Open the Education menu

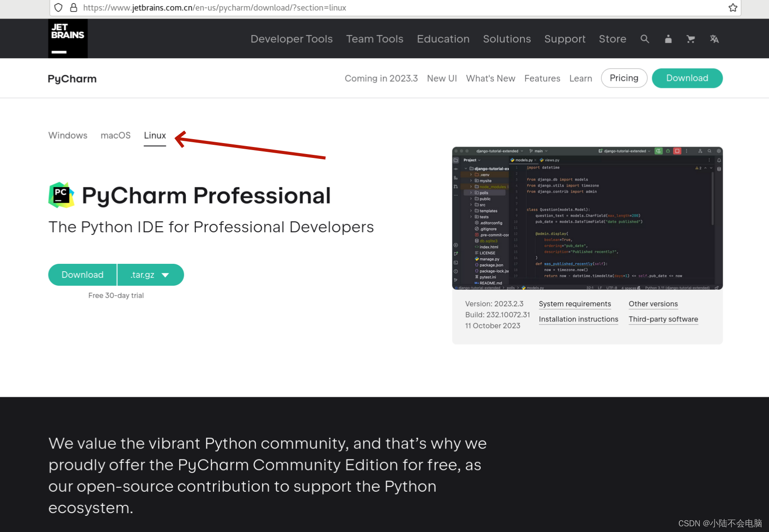pos(443,39)
